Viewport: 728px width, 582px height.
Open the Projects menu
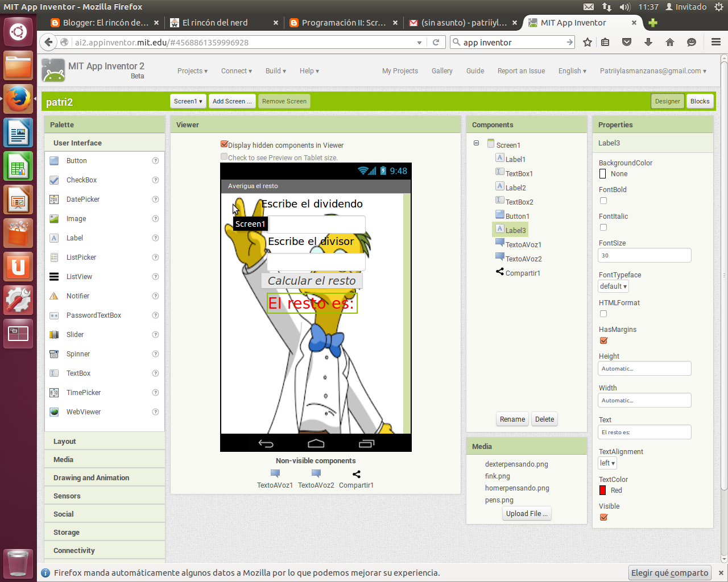192,70
